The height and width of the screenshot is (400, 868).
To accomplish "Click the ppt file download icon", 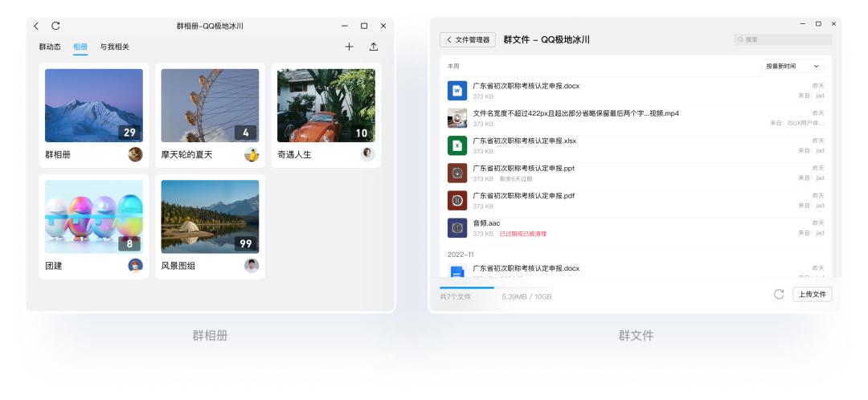I will [457, 173].
